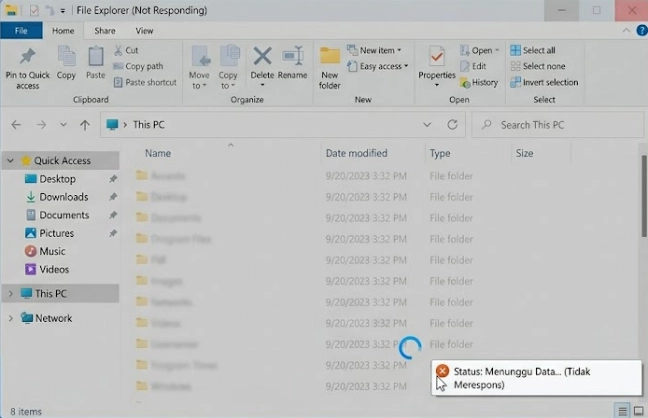The width and height of the screenshot is (648, 418).
Task: Go forward with the right arrow
Action: tap(41, 125)
